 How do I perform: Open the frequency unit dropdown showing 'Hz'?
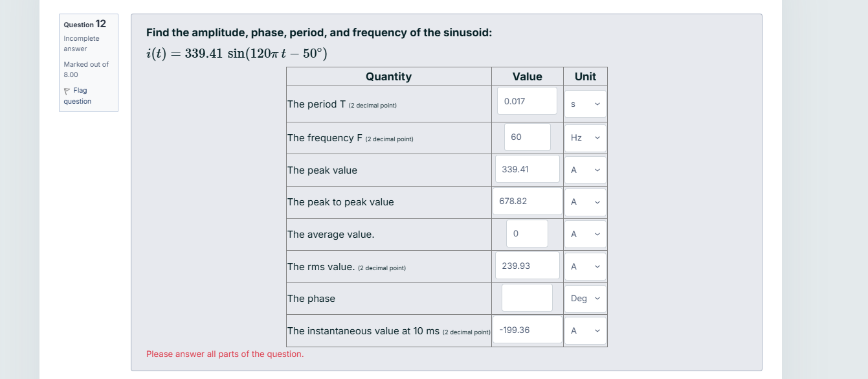(584, 137)
